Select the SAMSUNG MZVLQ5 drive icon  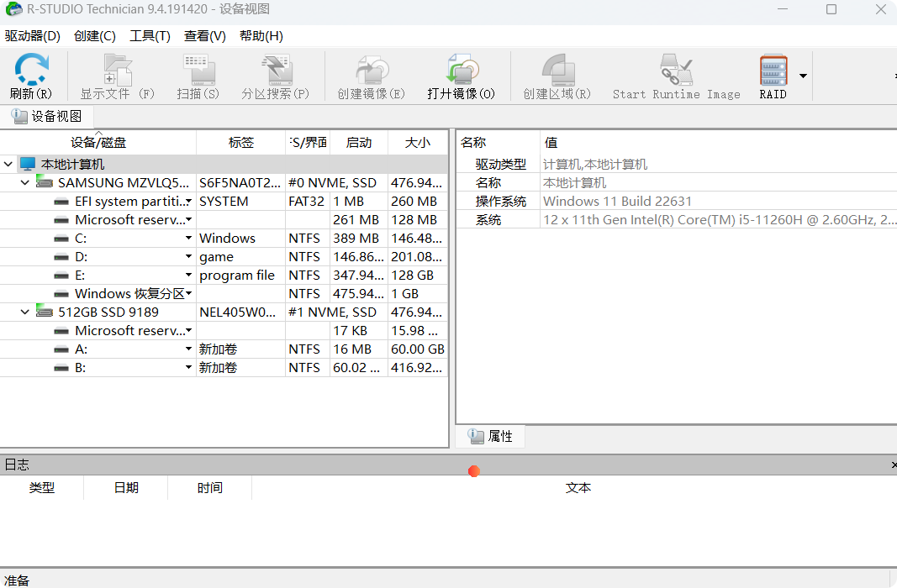pos(45,182)
